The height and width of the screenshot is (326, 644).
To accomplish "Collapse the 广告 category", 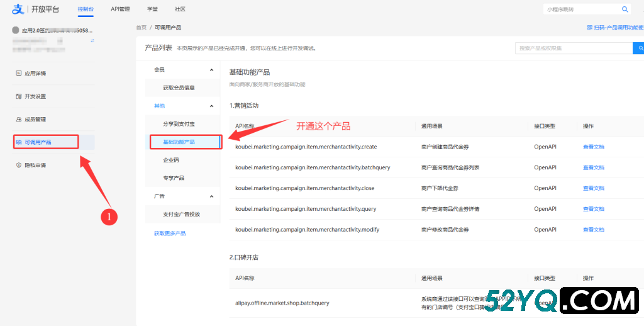I will pos(211,196).
